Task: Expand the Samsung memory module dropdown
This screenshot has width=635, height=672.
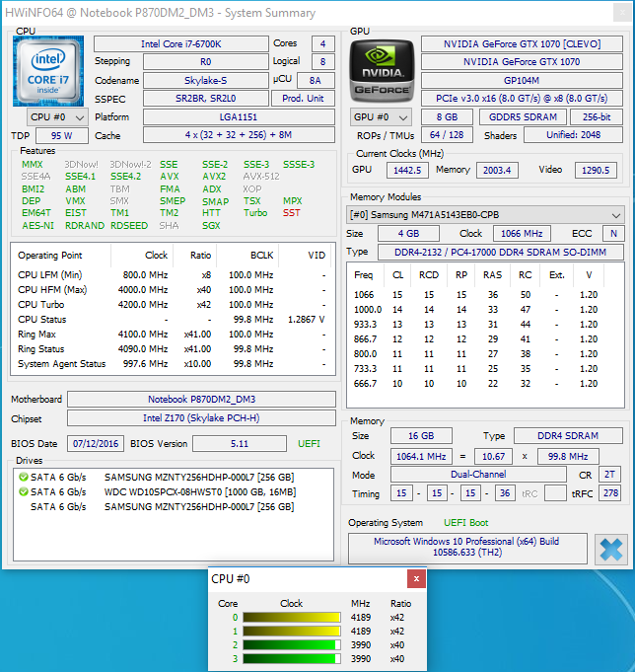Action: [485, 215]
